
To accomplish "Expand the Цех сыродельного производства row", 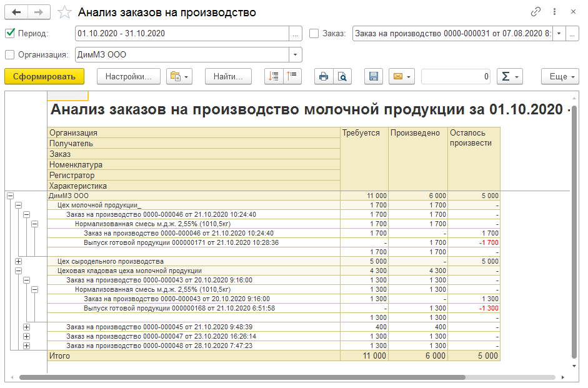I will 18,261.
